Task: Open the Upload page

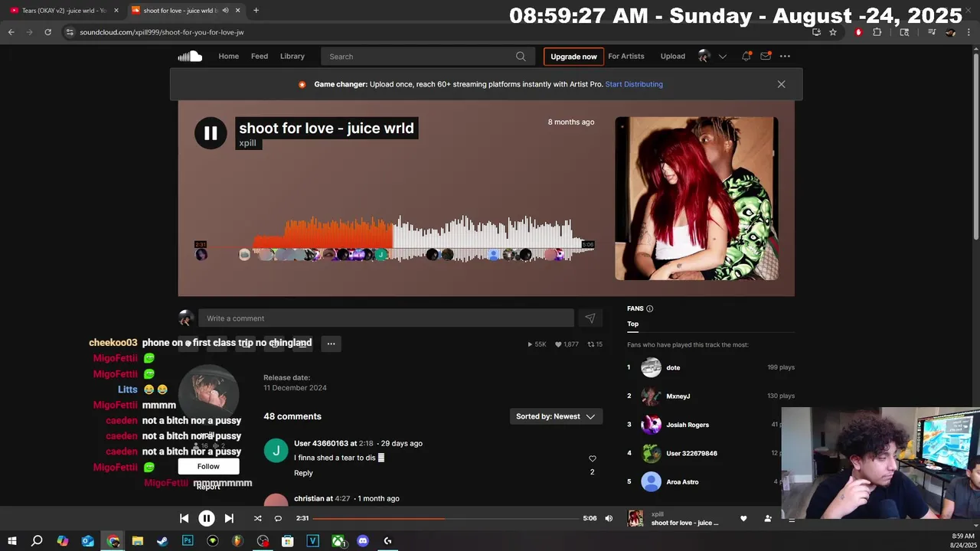Action: [x=673, y=56]
